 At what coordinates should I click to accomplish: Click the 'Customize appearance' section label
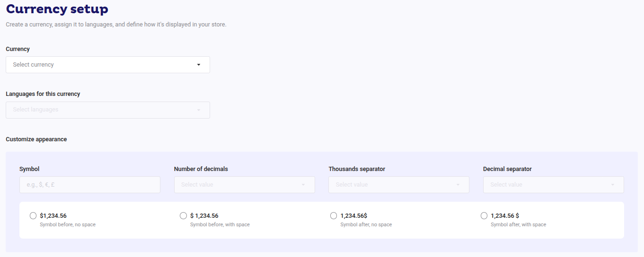coord(36,139)
